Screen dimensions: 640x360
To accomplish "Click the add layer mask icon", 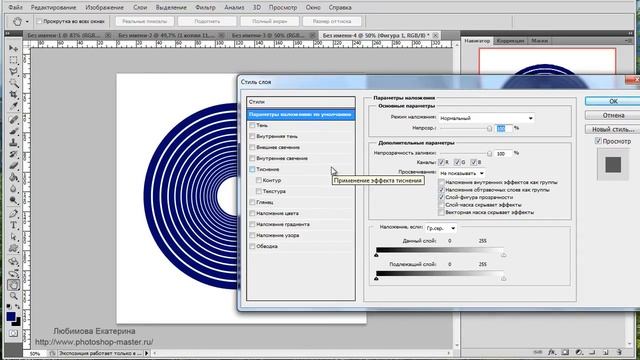I will (x=565, y=352).
